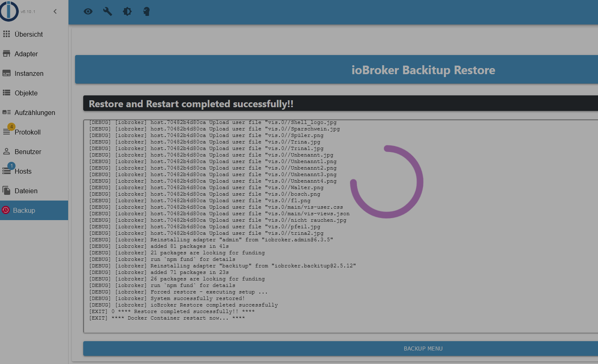Image resolution: width=598 pixels, height=364 pixels.
Task: Click log line ioBroker Restore completed successfully
Action: point(184,305)
